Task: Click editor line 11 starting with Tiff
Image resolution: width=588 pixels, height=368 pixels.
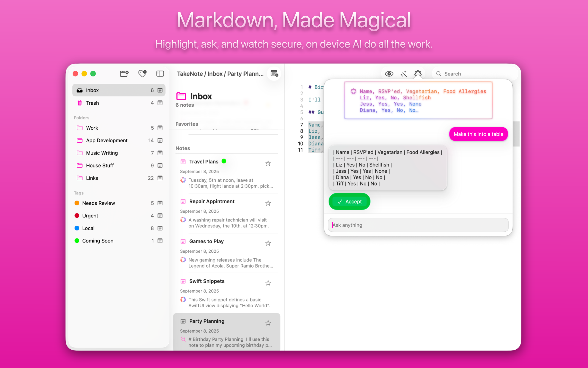Action: pyautogui.click(x=315, y=150)
